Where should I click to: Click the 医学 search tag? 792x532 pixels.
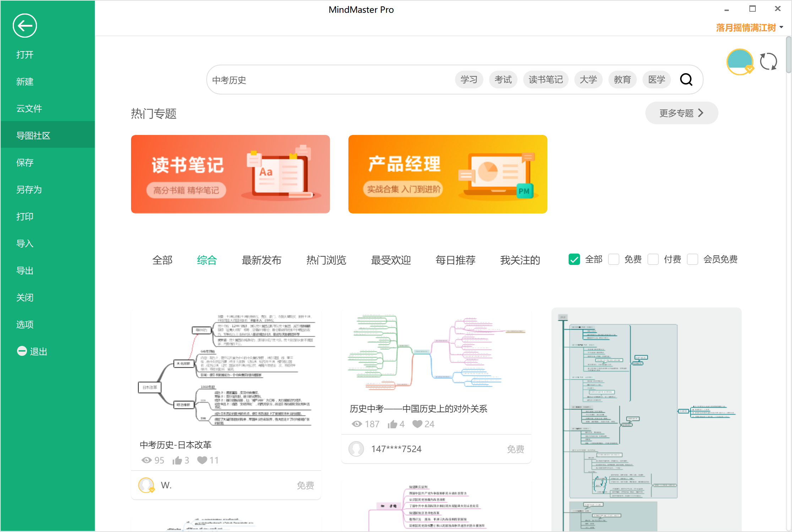coord(656,80)
